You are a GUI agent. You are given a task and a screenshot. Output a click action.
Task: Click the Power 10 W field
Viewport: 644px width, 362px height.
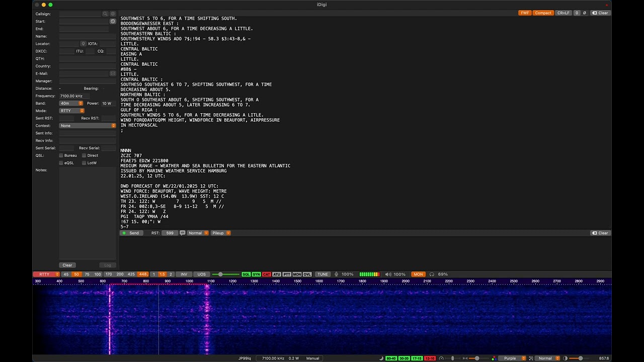(108, 103)
